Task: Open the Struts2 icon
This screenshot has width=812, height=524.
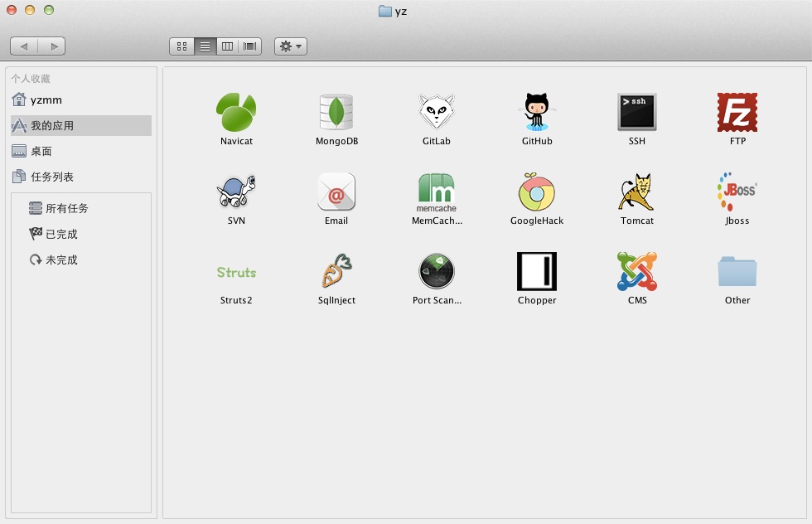Action: coord(236,272)
